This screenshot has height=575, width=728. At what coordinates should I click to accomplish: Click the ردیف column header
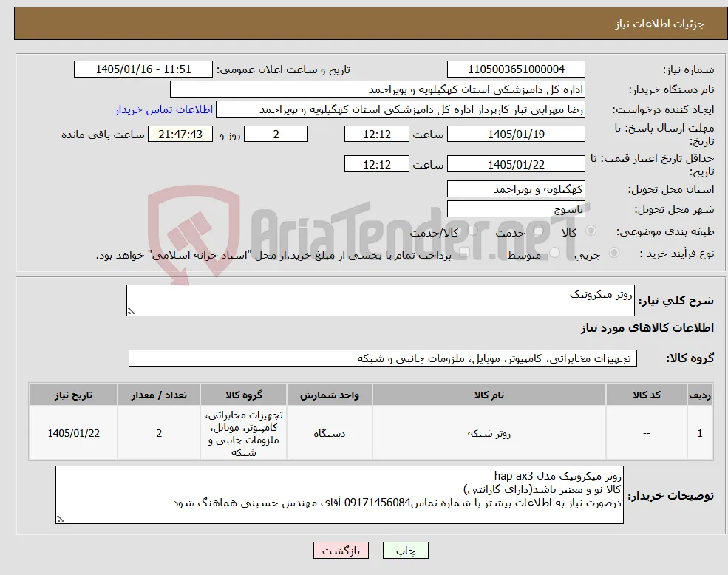(x=700, y=395)
